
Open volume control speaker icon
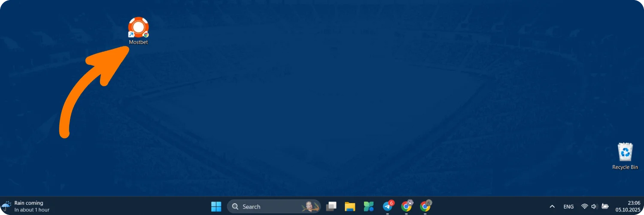click(x=595, y=207)
